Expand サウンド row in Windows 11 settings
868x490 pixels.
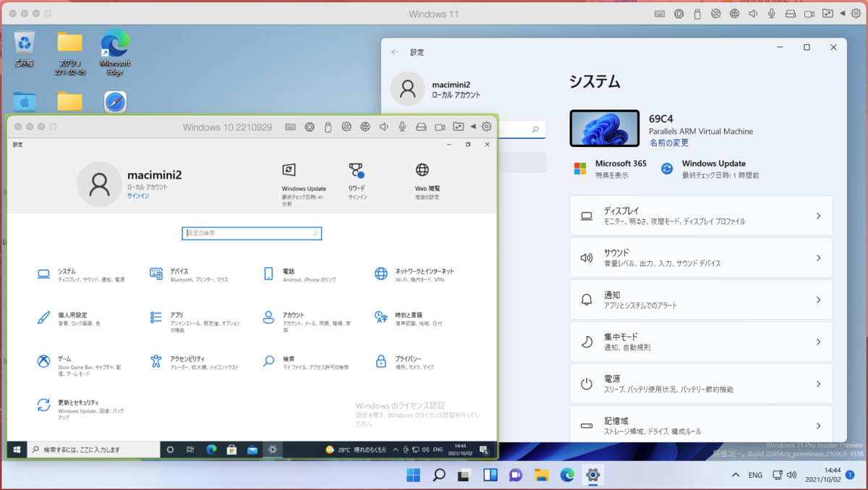701,258
